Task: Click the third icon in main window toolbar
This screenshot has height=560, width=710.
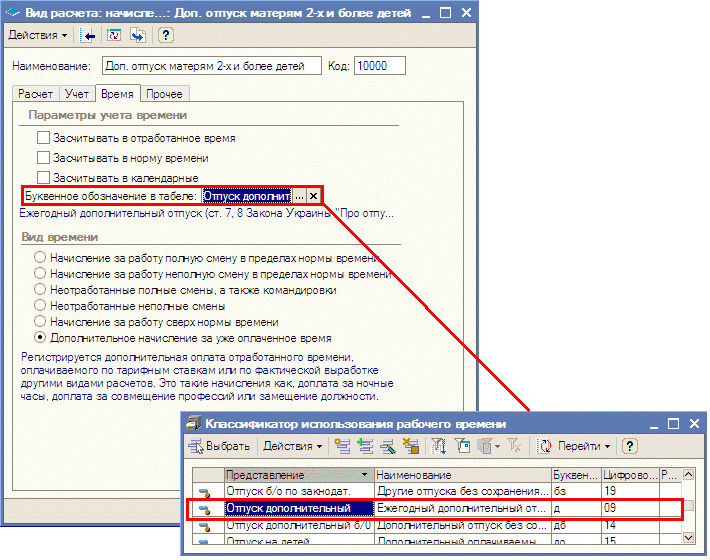Action: 137,35
